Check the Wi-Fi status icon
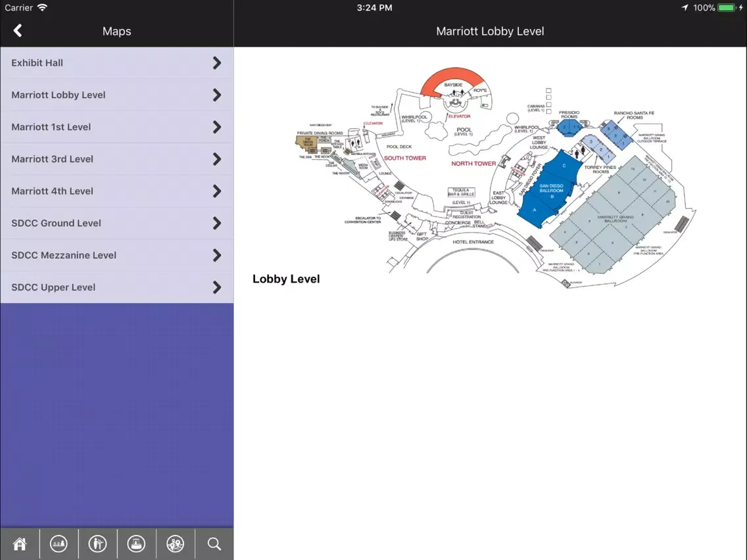This screenshot has height=560, width=747. click(42, 8)
